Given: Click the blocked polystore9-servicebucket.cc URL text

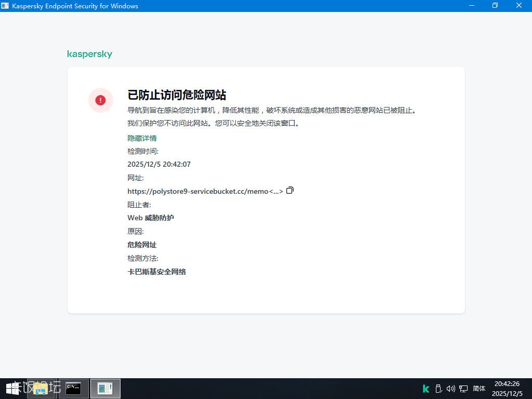Looking at the screenshot, I should click(205, 191).
